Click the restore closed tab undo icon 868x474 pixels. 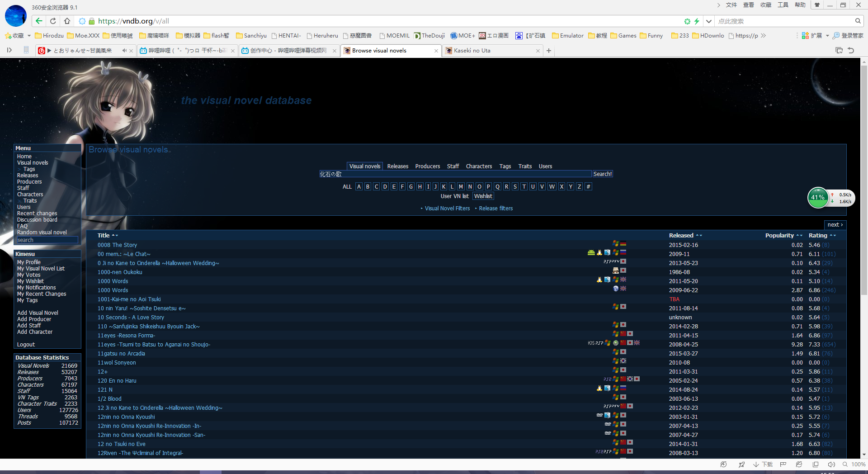851,51
